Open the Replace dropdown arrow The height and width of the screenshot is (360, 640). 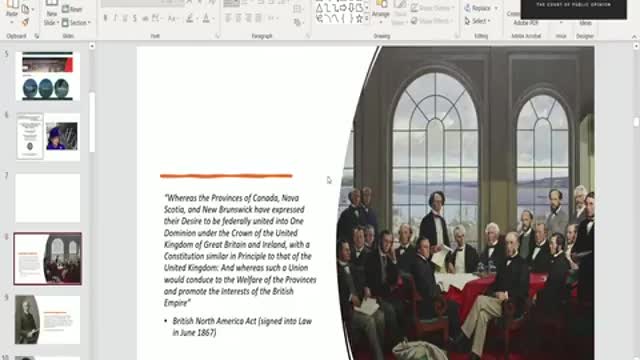[x=496, y=8]
